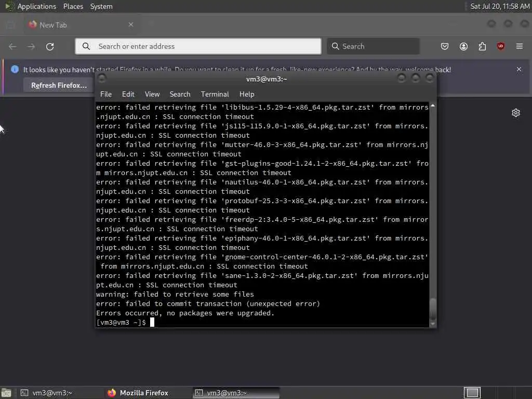Viewport: 532px width, 399px height.
Task: Click the terminal scrollbar thumb
Action: [433, 309]
